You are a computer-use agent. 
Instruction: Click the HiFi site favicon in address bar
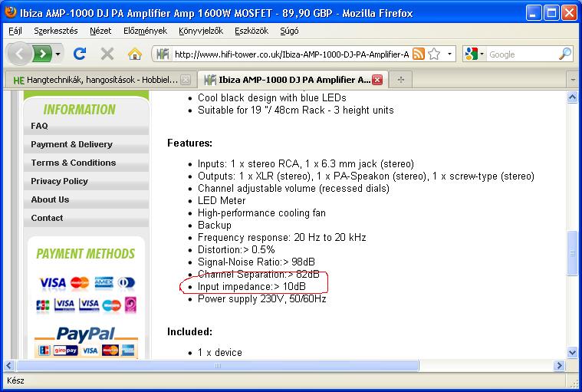(x=163, y=54)
